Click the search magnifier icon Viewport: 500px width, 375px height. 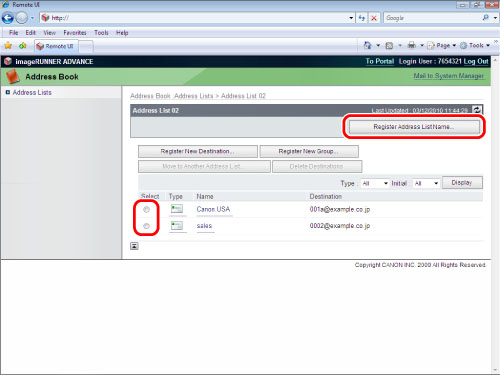coord(485,18)
